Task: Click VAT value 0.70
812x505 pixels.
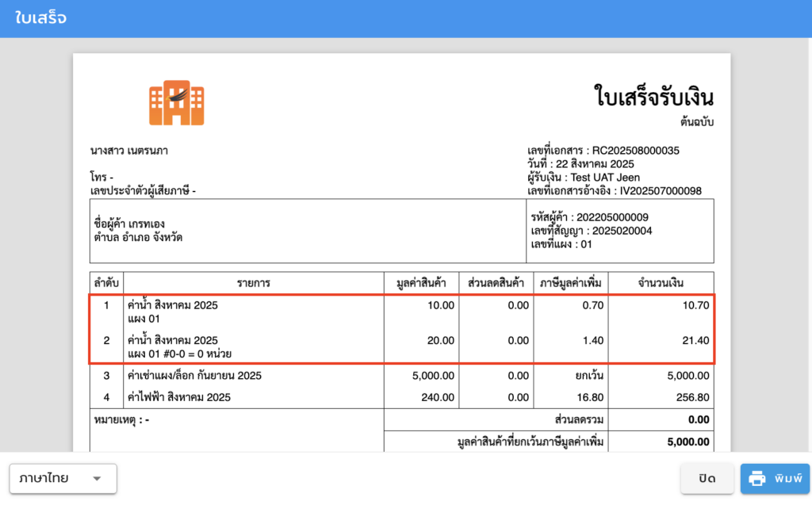Action: click(x=593, y=305)
